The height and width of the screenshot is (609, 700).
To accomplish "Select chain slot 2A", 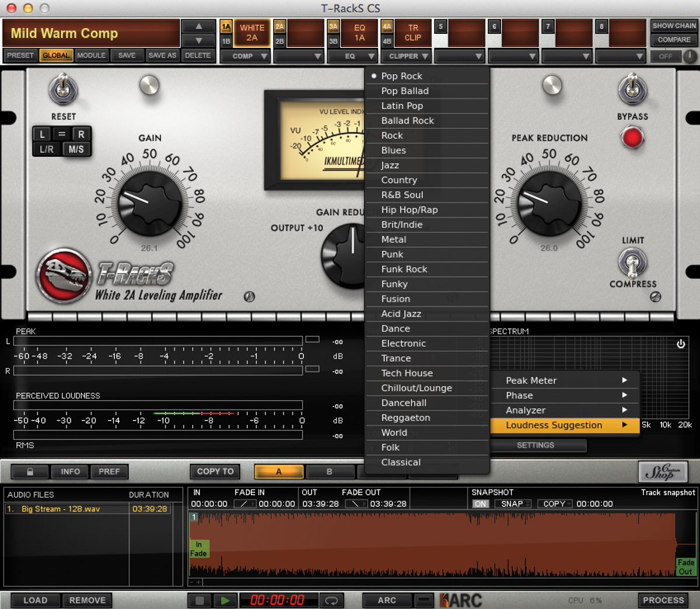I will 279,27.
